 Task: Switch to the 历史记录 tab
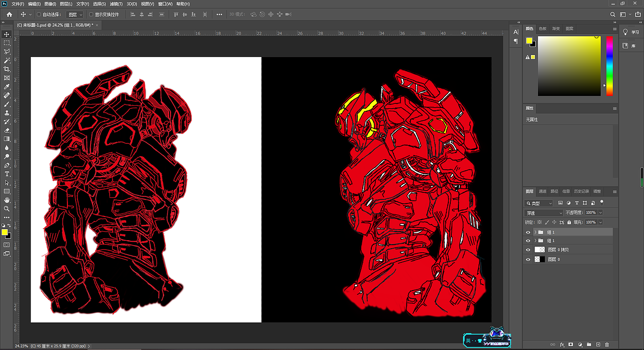581,191
